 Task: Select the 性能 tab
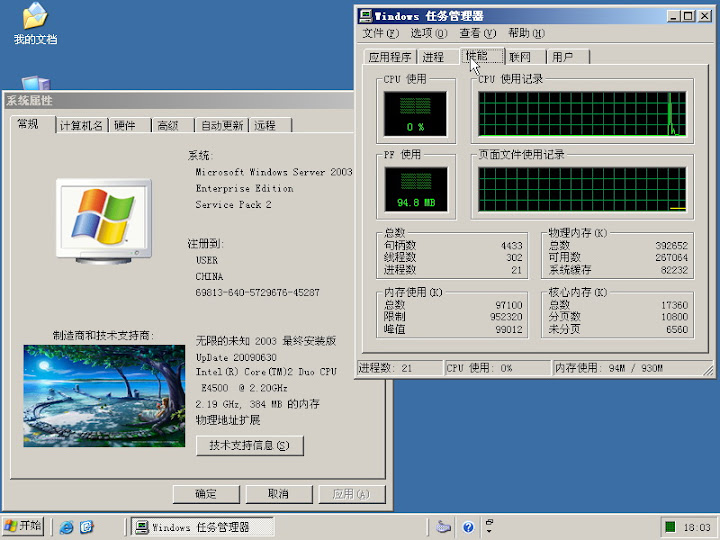[x=481, y=56]
